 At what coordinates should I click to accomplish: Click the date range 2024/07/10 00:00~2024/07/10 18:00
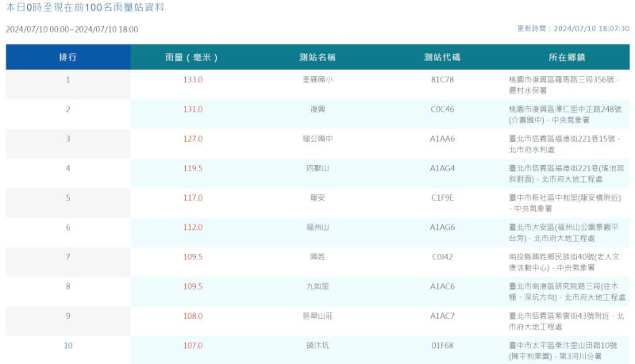pos(72,29)
